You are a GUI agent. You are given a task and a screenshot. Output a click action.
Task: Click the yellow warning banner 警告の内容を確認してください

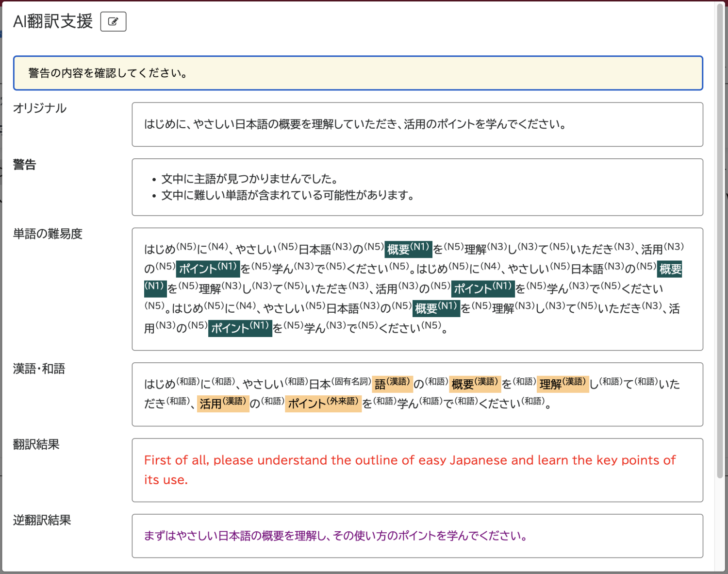pyautogui.click(x=358, y=73)
